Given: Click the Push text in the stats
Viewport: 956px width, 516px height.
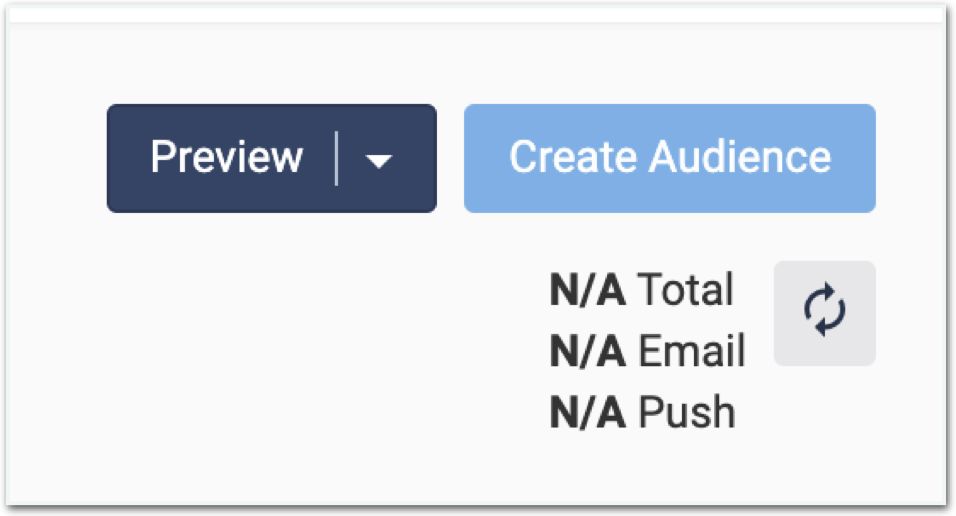Looking at the screenshot, I should click(687, 412).
